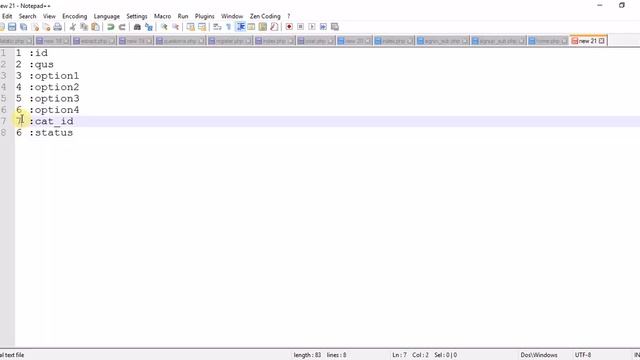Restore the window using the title bar button
Viewport: 640px width, 360px height.
click(622, 5)
